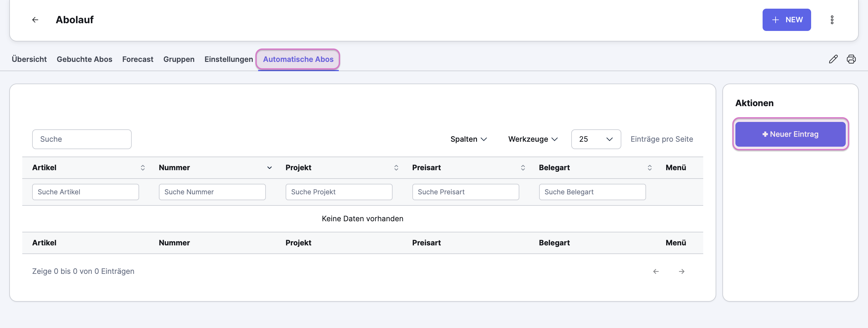This screenshot has width=868, height=328.
Task: Open the Werkzeuge dropdown
Action: 533,139
